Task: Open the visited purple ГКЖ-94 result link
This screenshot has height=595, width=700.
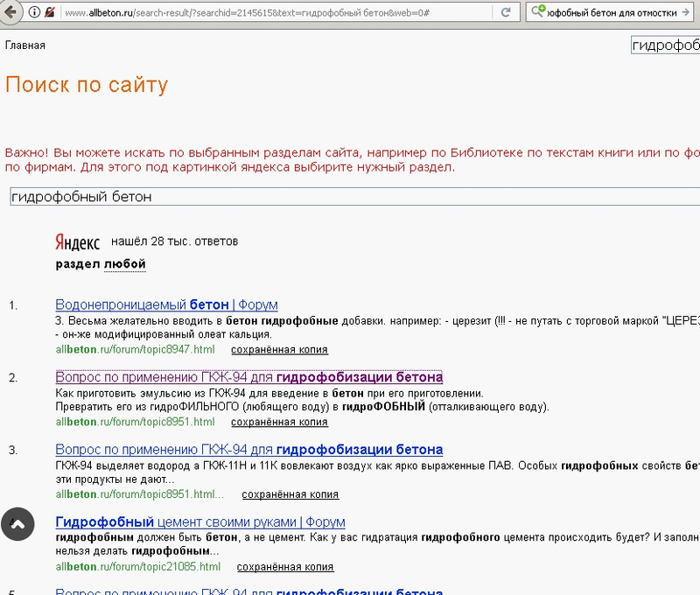Action: point(248,377)
